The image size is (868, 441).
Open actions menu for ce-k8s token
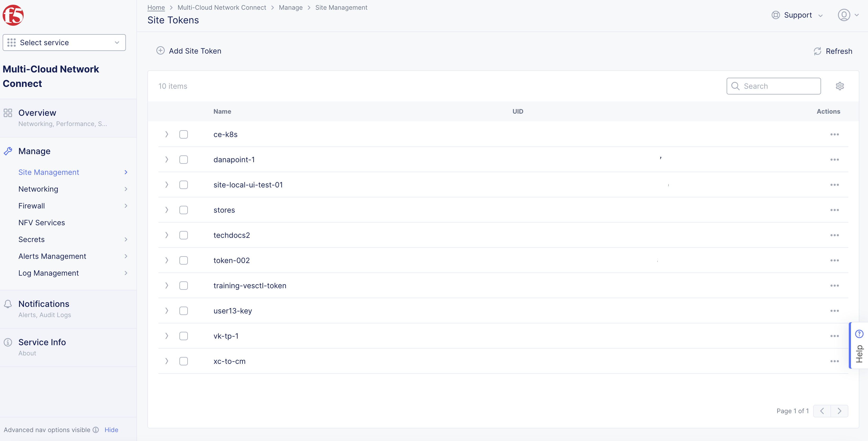tap(835, 134)
